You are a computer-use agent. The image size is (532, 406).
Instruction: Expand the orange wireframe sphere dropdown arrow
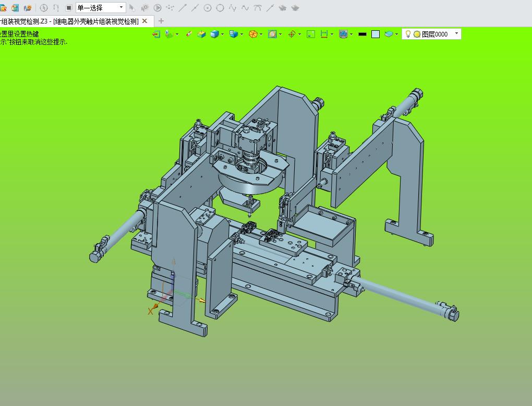click(261, 34)
